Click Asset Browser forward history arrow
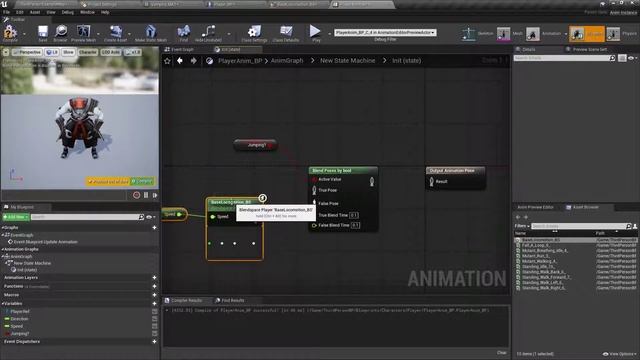 click(526, 217)
